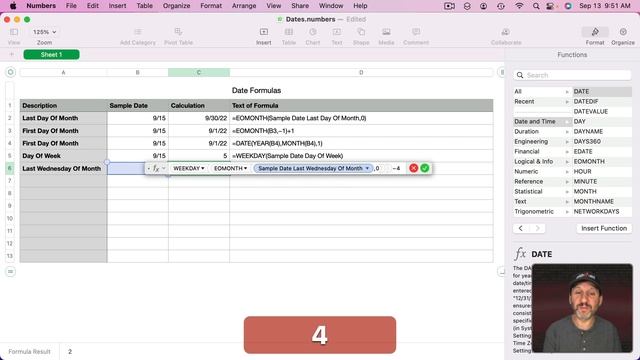Open the Format menu
640x360 pixels.
(x=211, y=6)
